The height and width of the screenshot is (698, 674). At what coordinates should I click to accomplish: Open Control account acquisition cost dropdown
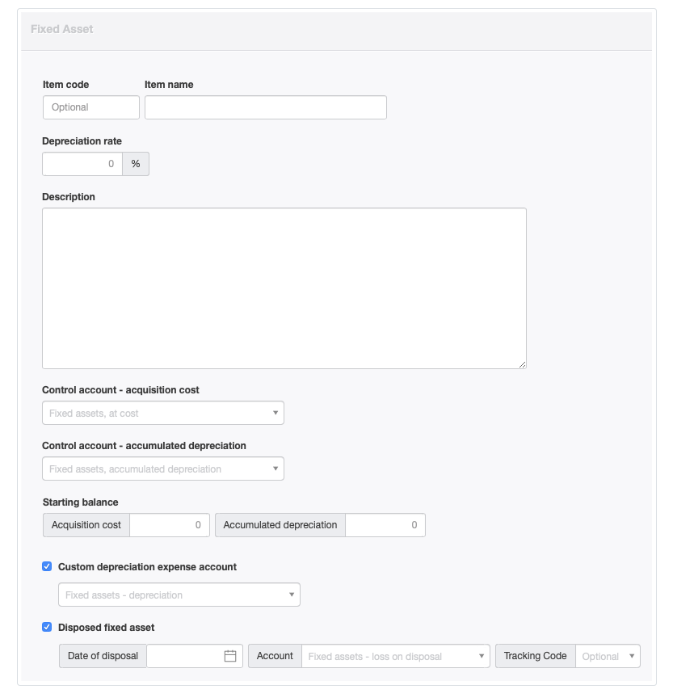point(163,413)
